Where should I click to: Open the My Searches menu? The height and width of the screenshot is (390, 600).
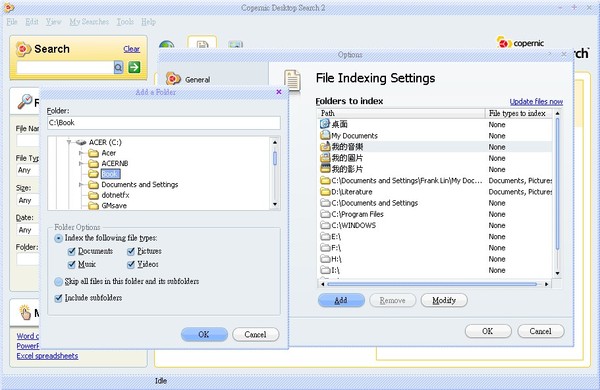pyautogui.click(x=89, y=22)
